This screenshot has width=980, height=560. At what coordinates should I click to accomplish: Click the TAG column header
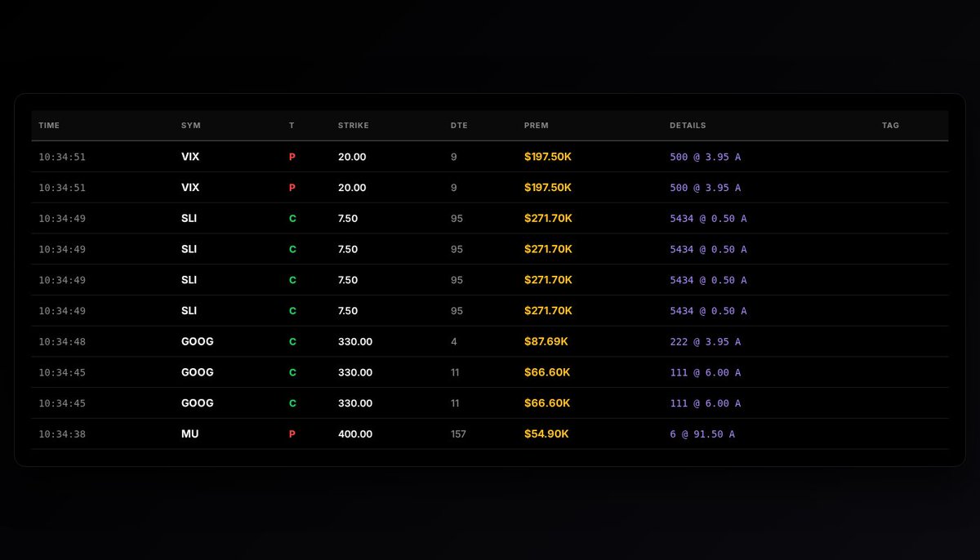[890, 125]
